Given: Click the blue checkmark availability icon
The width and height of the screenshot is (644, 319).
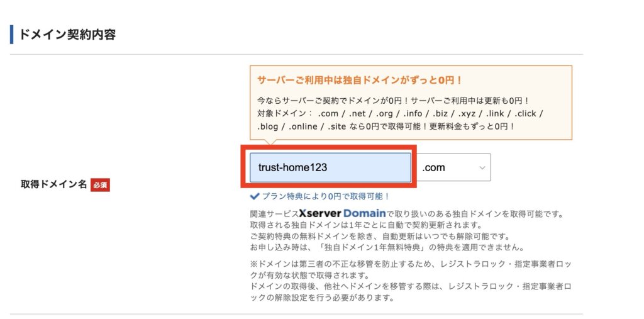Looking at the screenshot, I should tap(254, 196).
